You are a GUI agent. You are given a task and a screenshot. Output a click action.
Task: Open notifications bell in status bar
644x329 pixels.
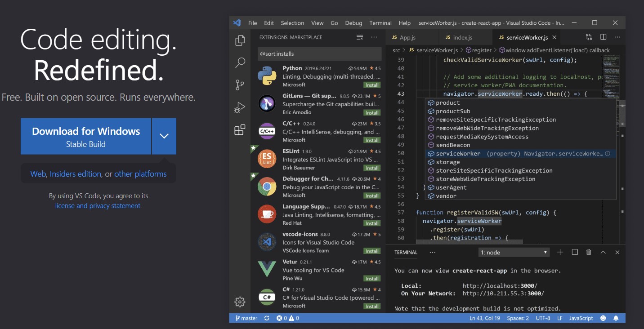[617, 318]
